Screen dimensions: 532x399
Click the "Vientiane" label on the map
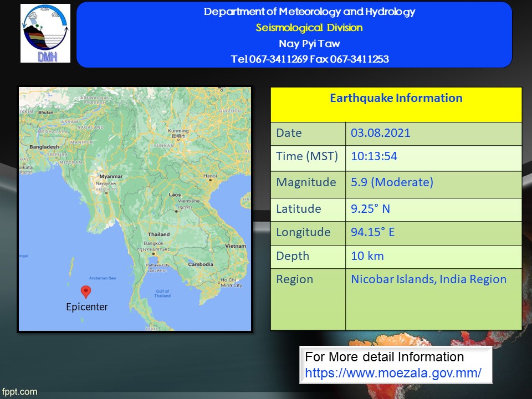(189, 201)
